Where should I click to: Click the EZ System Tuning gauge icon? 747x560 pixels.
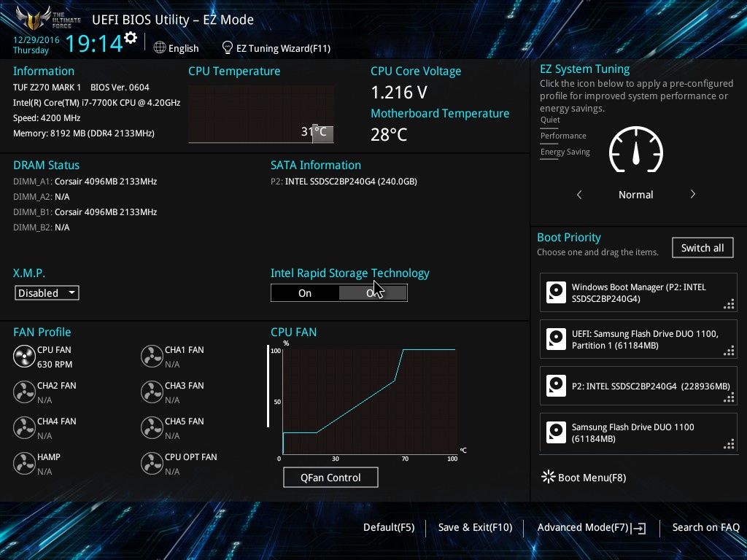[x=636, y=149]
